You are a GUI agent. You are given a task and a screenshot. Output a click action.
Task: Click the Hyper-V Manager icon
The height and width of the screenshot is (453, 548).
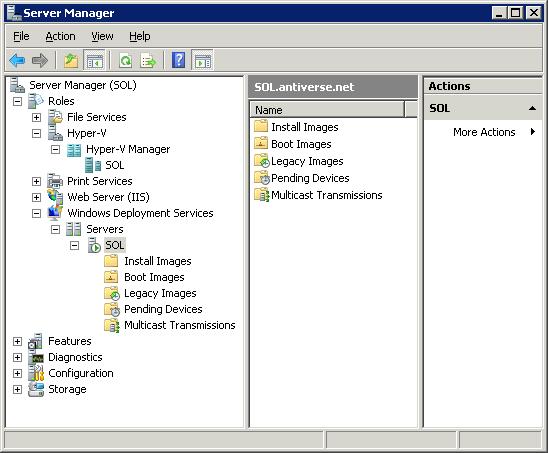click(x=74, y=150)
